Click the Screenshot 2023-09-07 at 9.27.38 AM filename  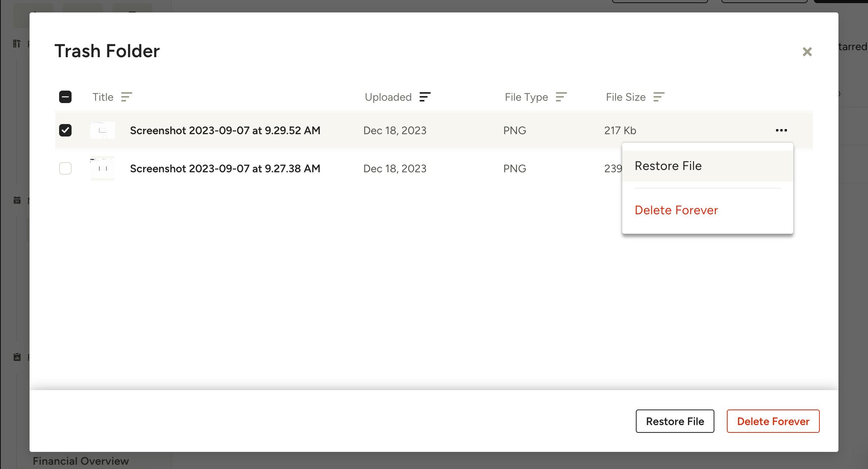pyautogui.click(x=225, y=168)
